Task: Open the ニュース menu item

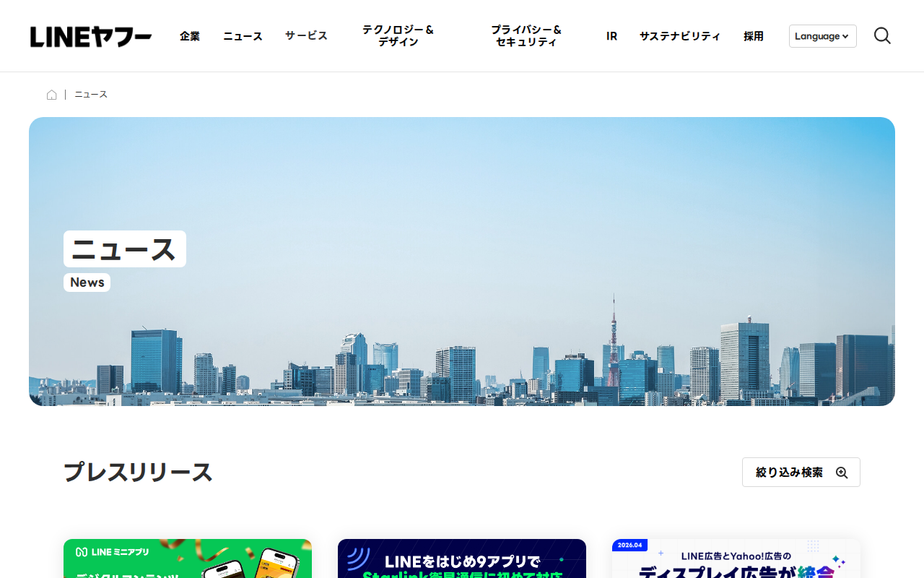Action: tap(243, 36)
